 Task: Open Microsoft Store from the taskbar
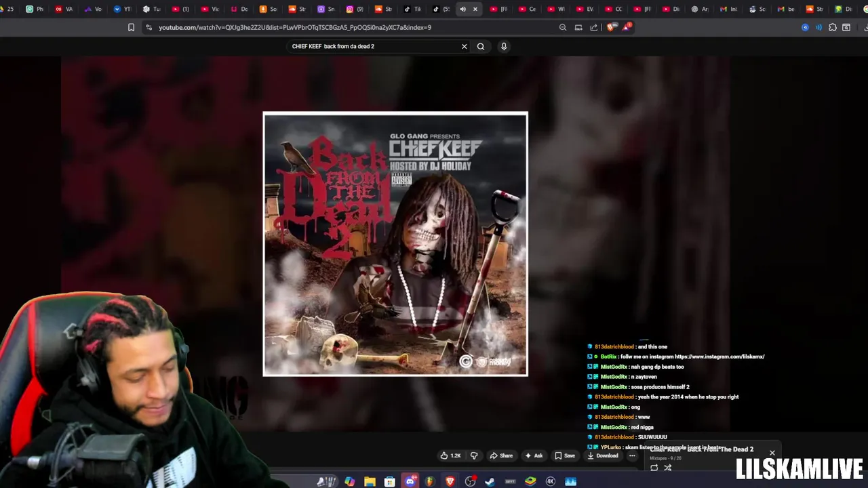point(389,481)
